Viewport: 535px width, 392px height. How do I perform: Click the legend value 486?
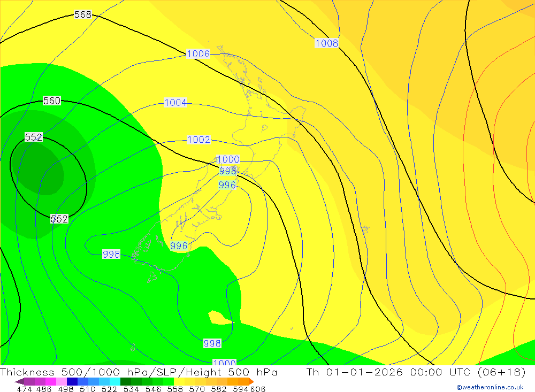(44, 389)
